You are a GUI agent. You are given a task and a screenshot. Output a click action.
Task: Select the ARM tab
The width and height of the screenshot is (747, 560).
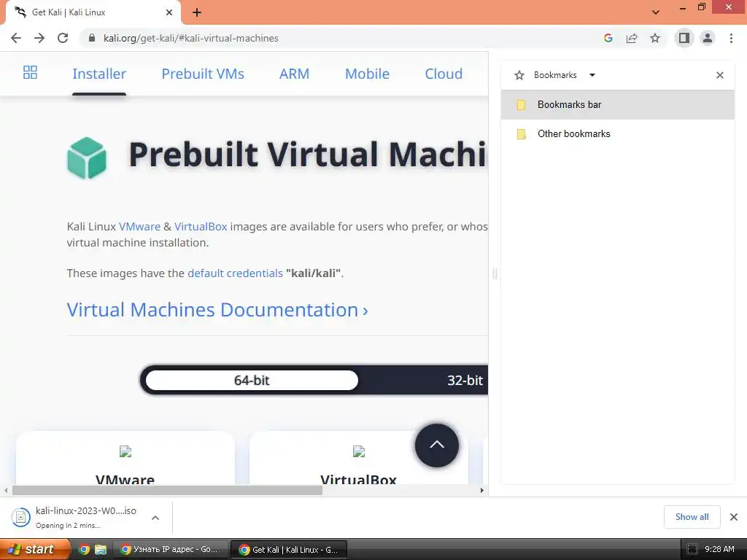(x=294, y=74)
